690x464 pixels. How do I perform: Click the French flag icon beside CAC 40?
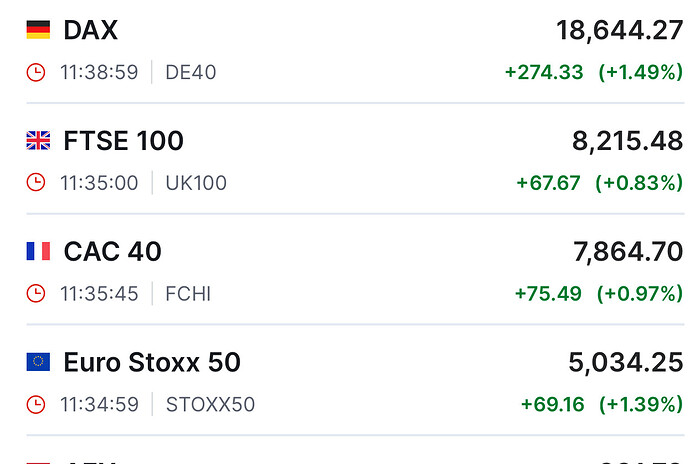pos(38,251)
